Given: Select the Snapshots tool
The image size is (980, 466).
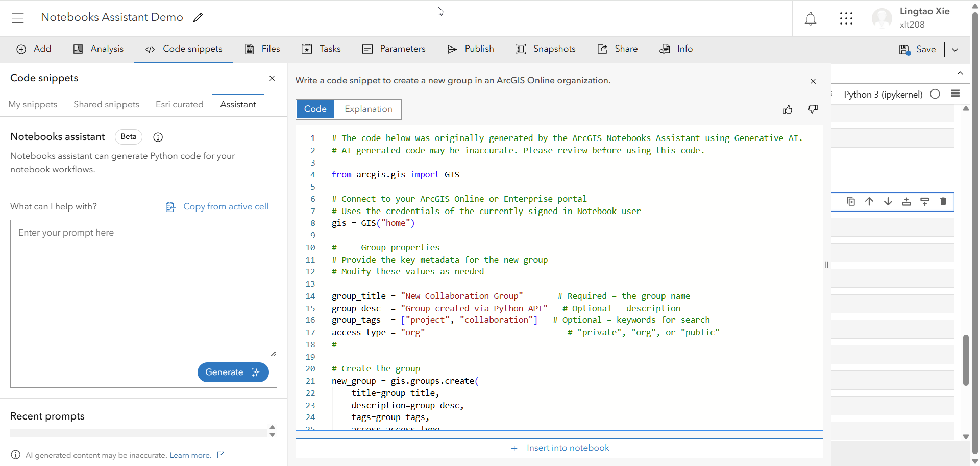Looking at the screenshot, I should [x=545, y=49].
